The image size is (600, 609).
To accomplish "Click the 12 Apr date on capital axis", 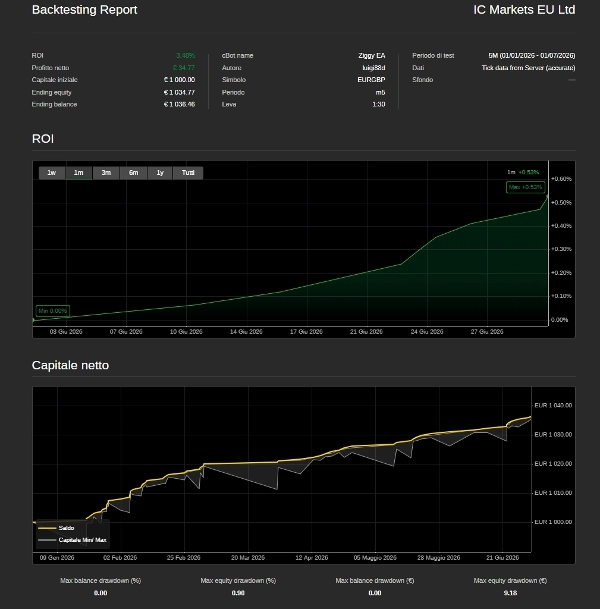I will tap(311, 558).
